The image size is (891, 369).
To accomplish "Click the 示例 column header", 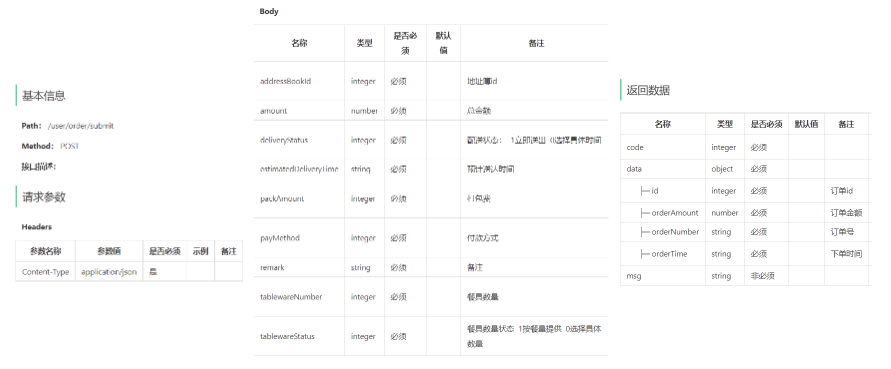I will 201,251.
